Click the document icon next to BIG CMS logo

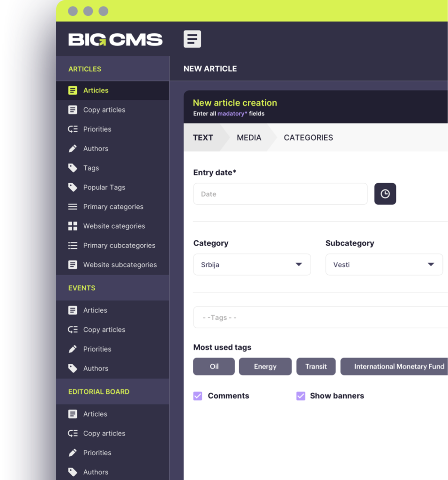tap(192, 39)
